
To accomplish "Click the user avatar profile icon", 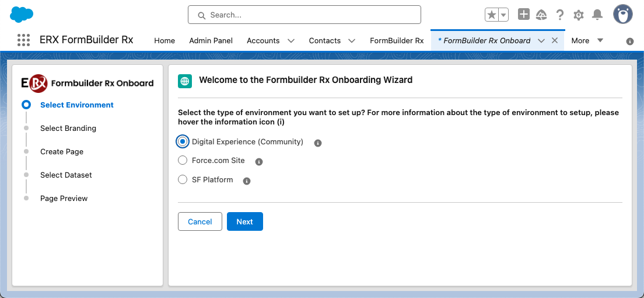I will 622,15.
